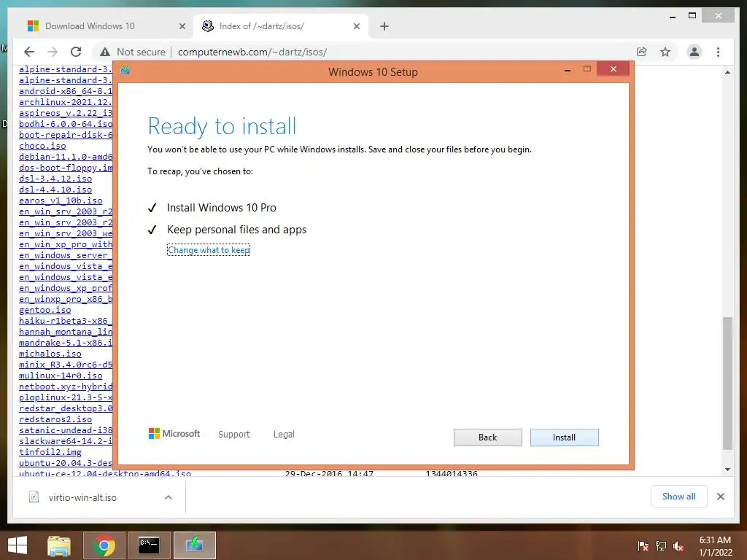Close the Index of /~dartz/isos/ tab
The width and height of the screenshot is (747, 560).
(x=356, y=26)
